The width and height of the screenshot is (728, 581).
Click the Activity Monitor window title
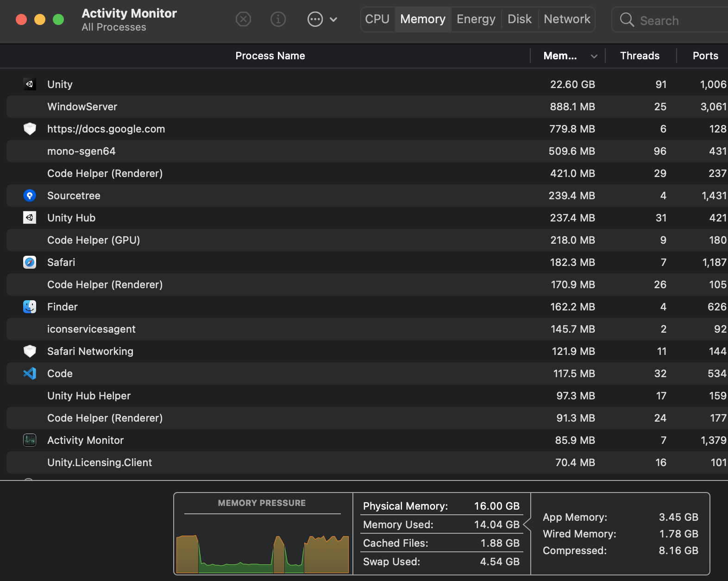click(x=129, y=13)
